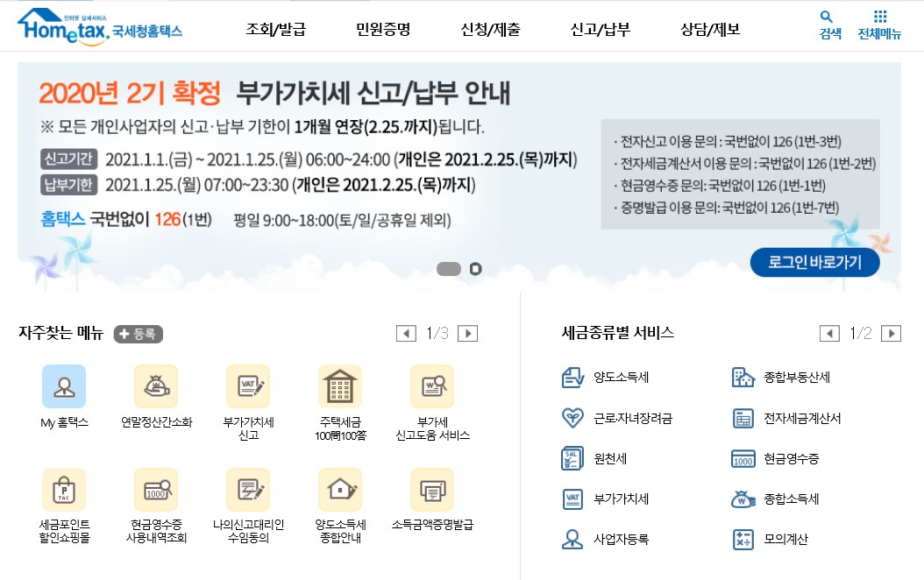
Task: Open the 신고/납부 menu
Action: (600, 29)
